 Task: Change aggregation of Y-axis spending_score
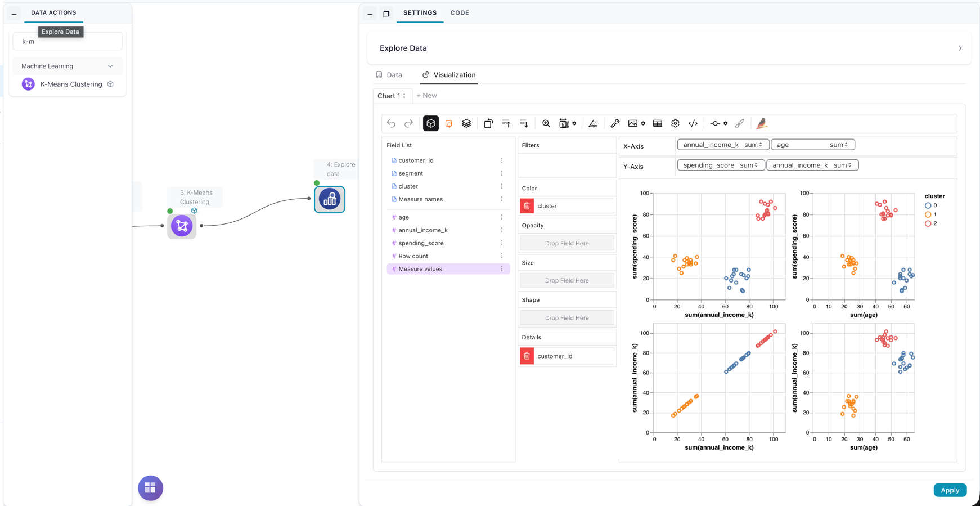click(749, 165)
